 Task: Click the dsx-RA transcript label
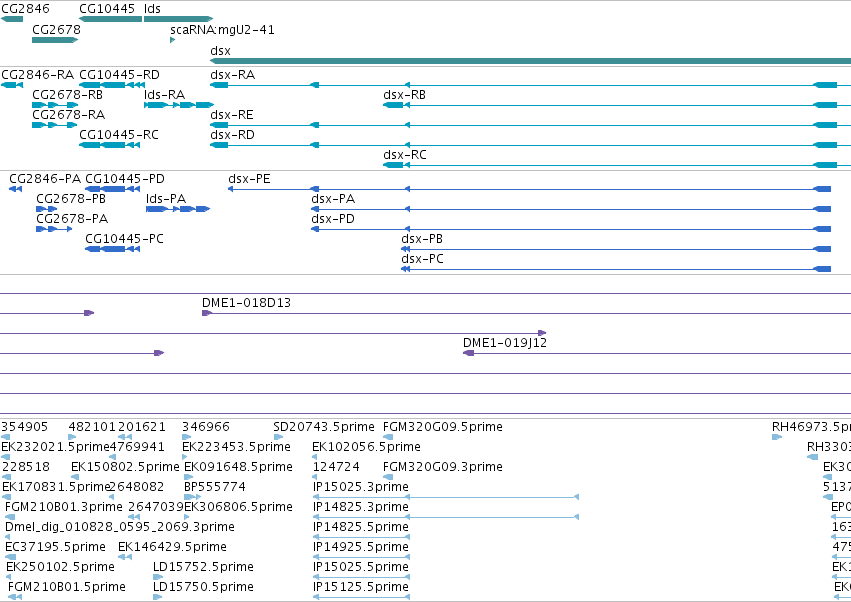(x=232, y=75)
